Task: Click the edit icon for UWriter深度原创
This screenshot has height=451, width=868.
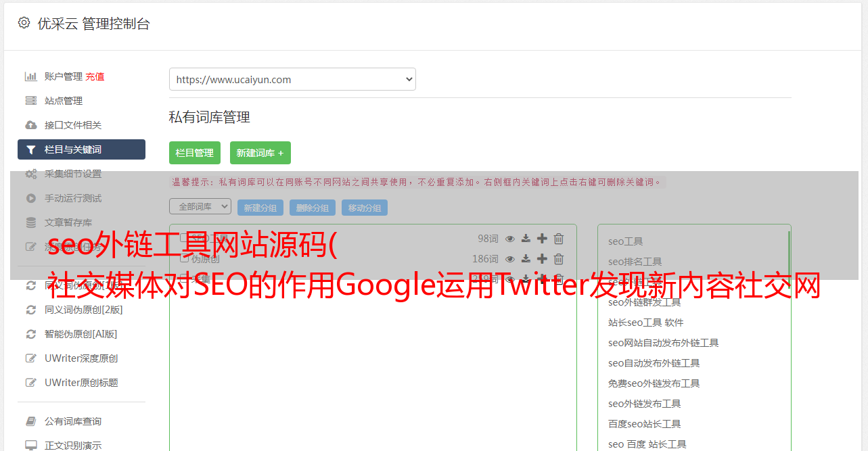Action: 31,358
